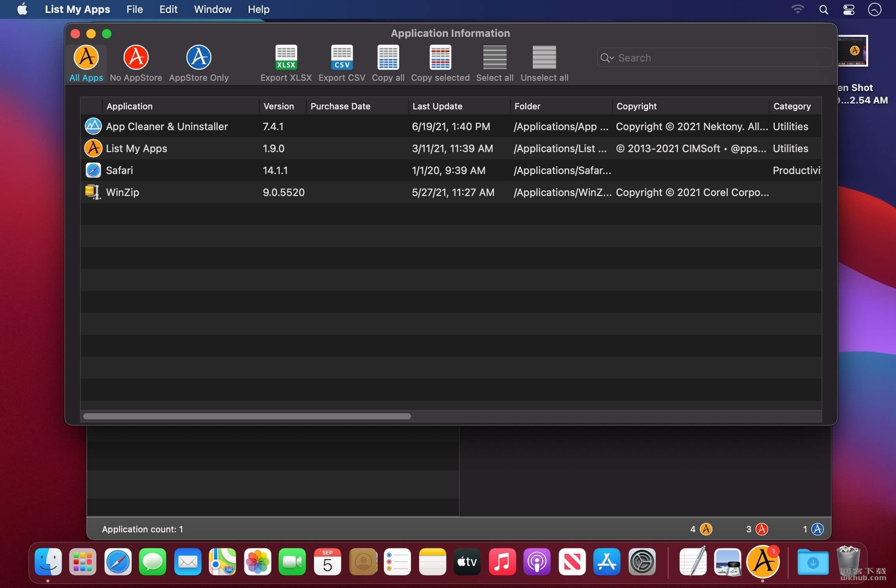Open Launchpad from the Dock
896x588 pixels.
83,562
